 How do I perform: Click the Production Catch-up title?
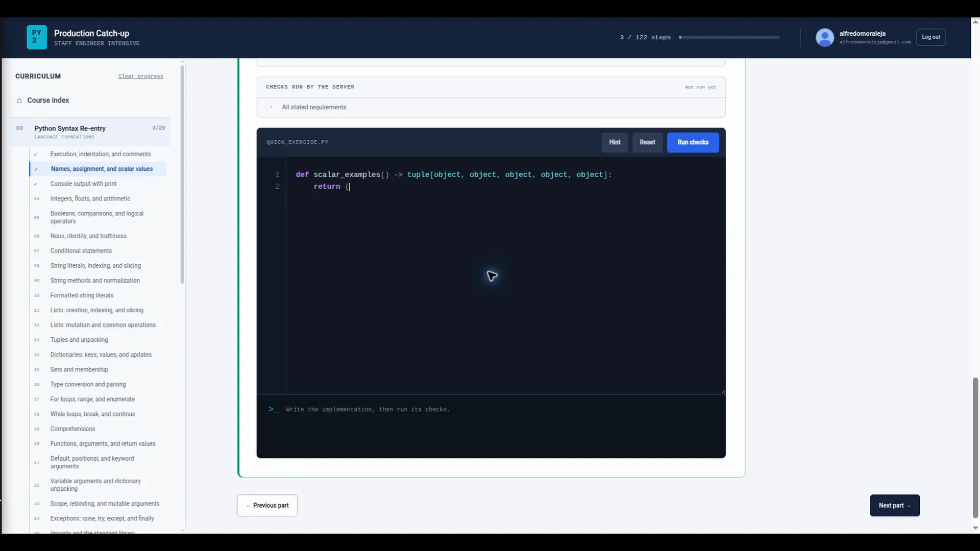[91, 34]
